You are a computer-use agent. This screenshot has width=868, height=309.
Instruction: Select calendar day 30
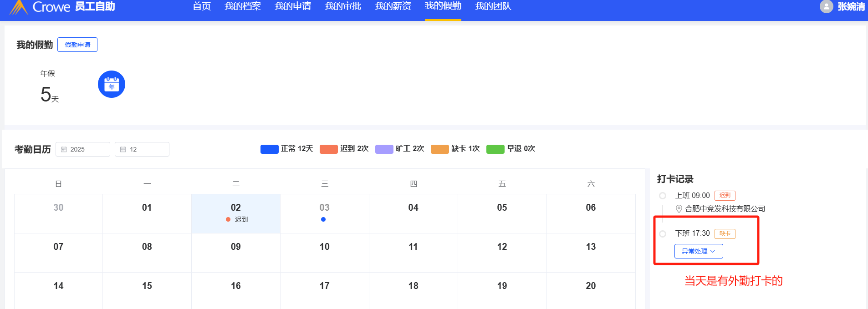(x=58, y=213)
